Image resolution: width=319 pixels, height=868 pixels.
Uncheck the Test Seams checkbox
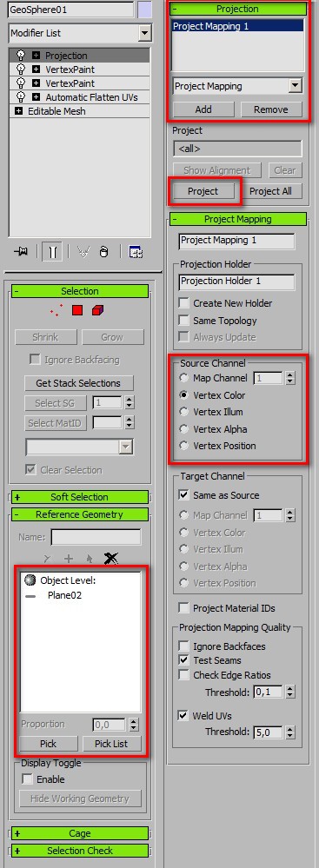[184, 660]
